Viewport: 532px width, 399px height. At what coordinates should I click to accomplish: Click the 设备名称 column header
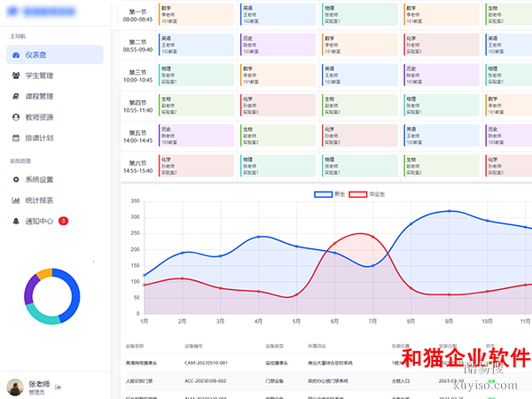pyautogui.click(x=135, y=346)
